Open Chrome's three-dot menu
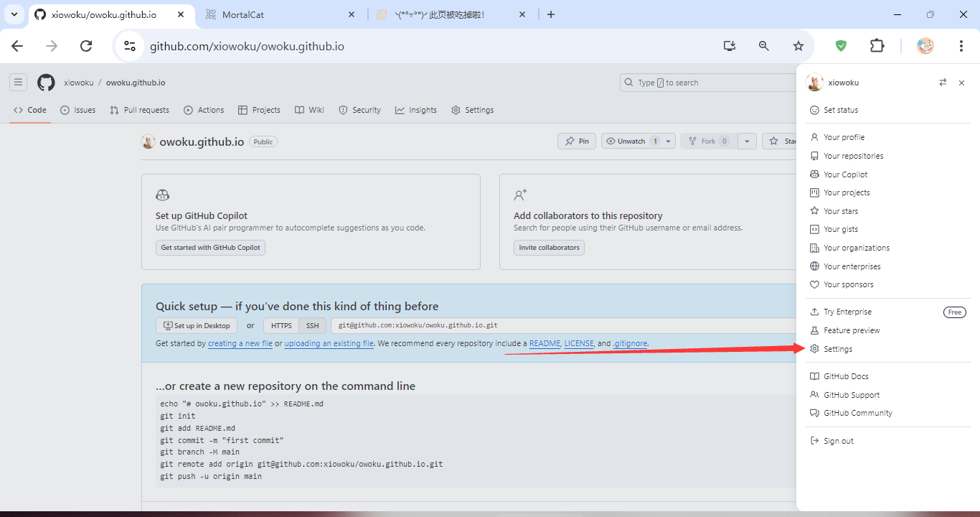The height and width of the screenshot is (517, 980). [x=961, y=46]
